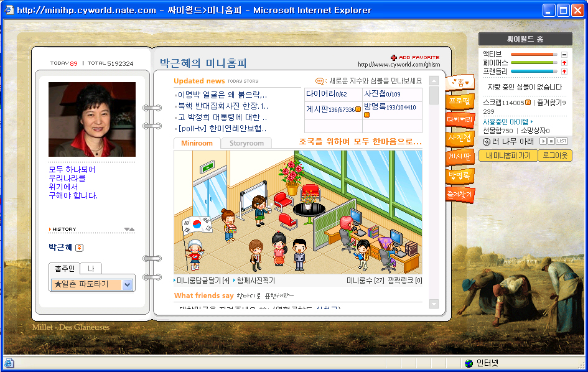
Task: Expand the 사용중인 아이템 link arrow
Action: [x=531, y=122]
